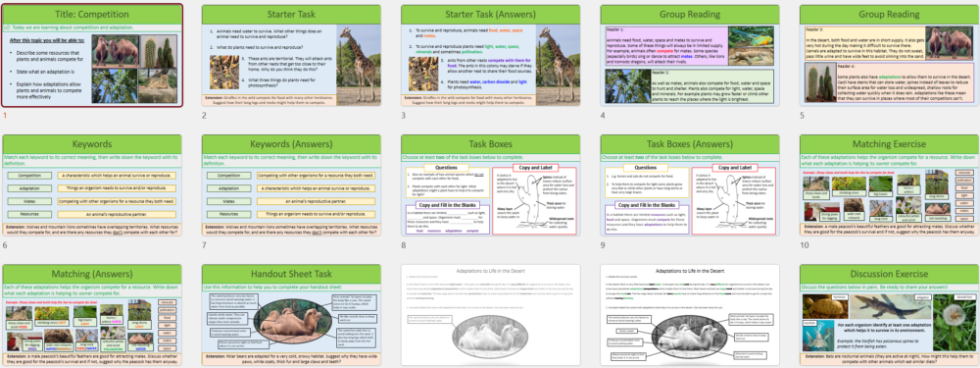This screenshot has width=980, height=368.
Task: Choose the 'Keywords' slide without answers
Action: (x=92, y=184)
